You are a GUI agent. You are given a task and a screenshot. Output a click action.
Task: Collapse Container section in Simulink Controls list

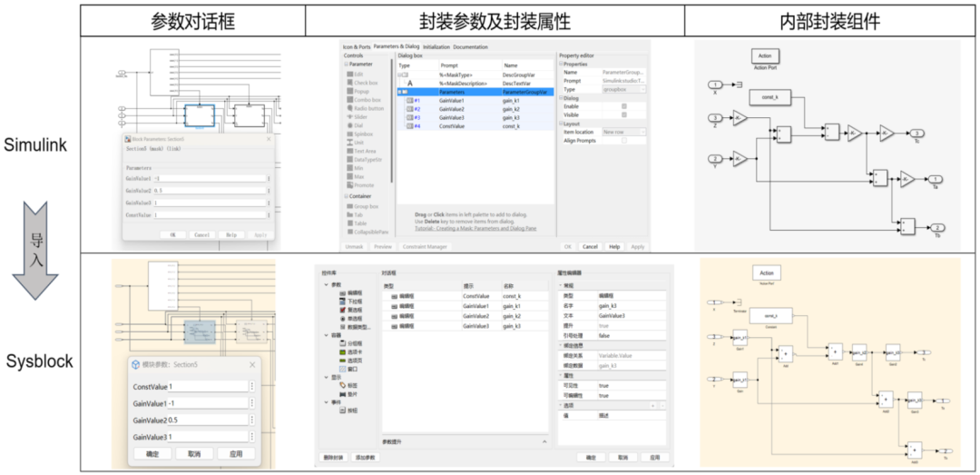click(x=346, y=196)
